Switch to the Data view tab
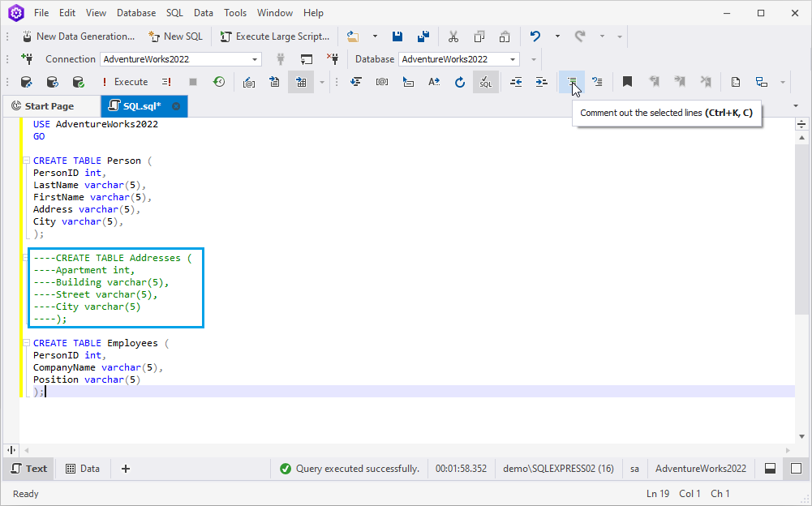This screenshot has width=812, height=506. click(x=83, y=469)
